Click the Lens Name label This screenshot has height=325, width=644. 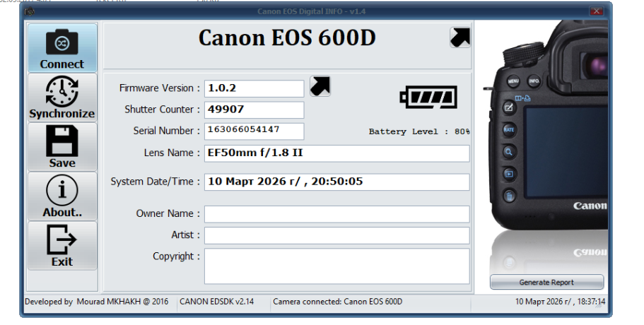pyautogui.click(x=172, y=153)
